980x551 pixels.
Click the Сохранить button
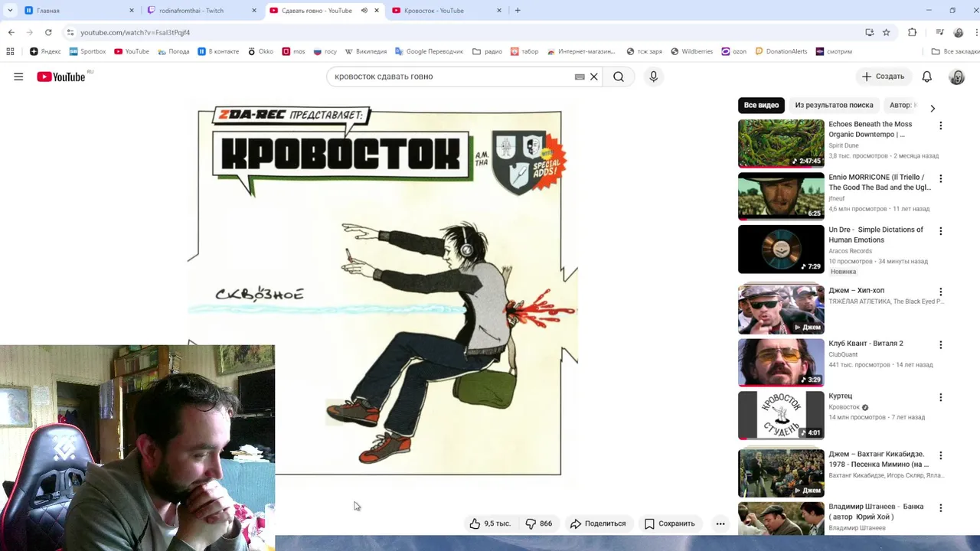669,523
